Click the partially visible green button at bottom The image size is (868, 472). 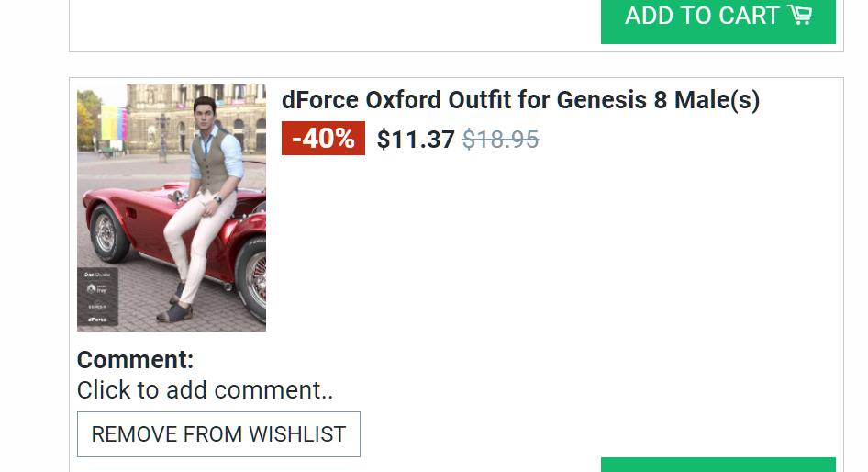pos(718,465)
